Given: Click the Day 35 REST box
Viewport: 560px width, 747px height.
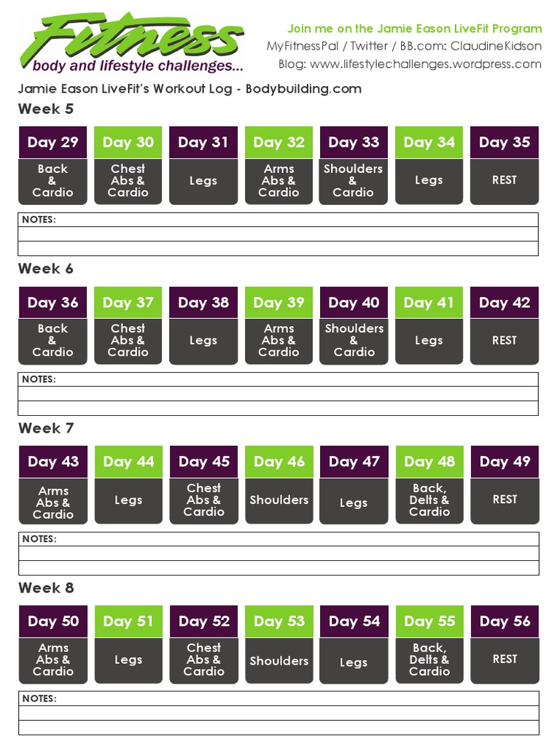Looking at the screenshot, I should pyautogui.click(x=505, y=180).
